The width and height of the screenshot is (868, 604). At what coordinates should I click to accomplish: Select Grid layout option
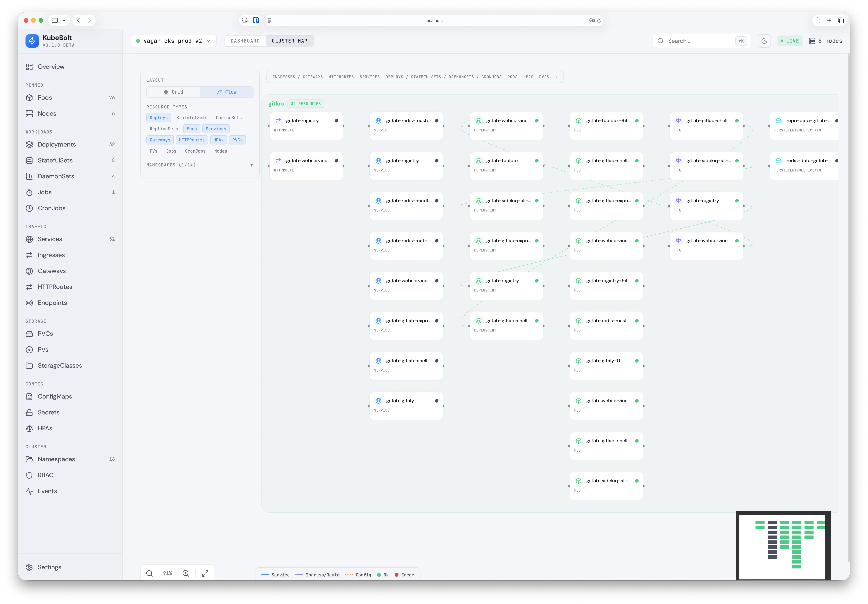pyautogui.click(x=173, y=92)
